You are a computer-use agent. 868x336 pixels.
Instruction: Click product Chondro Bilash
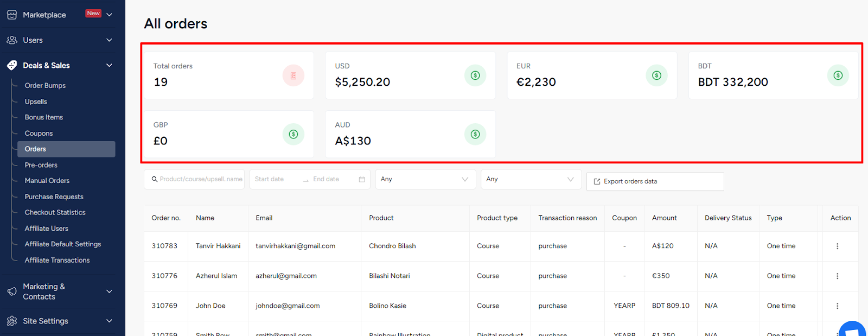pos(392,246)
